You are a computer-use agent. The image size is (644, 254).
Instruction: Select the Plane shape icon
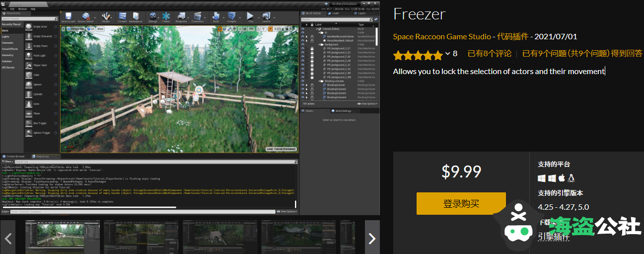[x=28, y=113]
